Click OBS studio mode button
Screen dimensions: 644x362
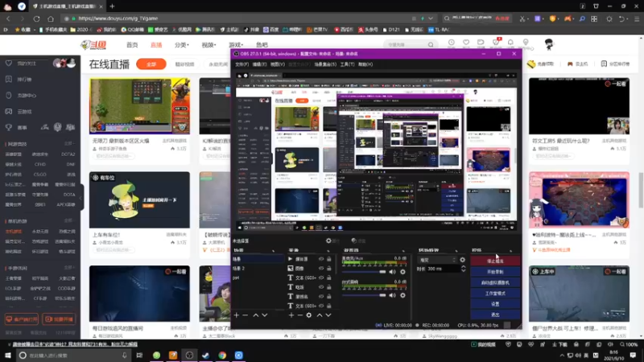pos(495,294)
